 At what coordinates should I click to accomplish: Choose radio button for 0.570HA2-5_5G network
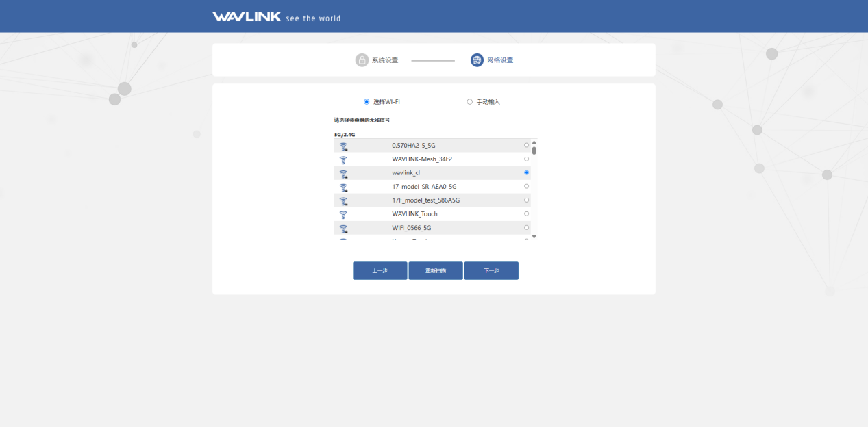click(x=526, y=145)
